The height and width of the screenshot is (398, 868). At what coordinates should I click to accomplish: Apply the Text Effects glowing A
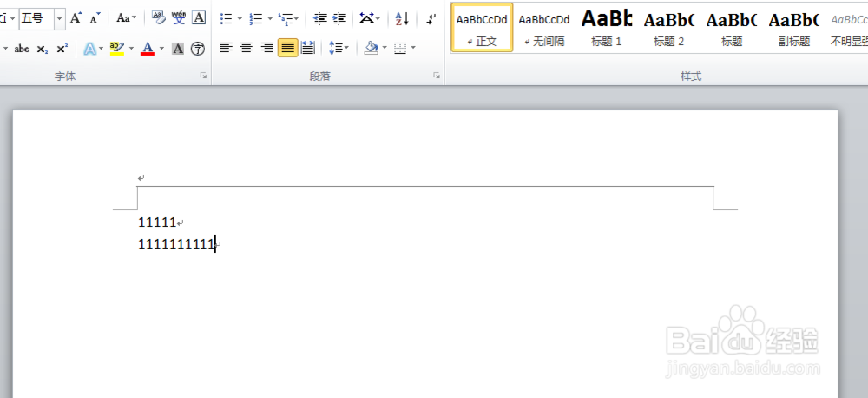(89, 49)
